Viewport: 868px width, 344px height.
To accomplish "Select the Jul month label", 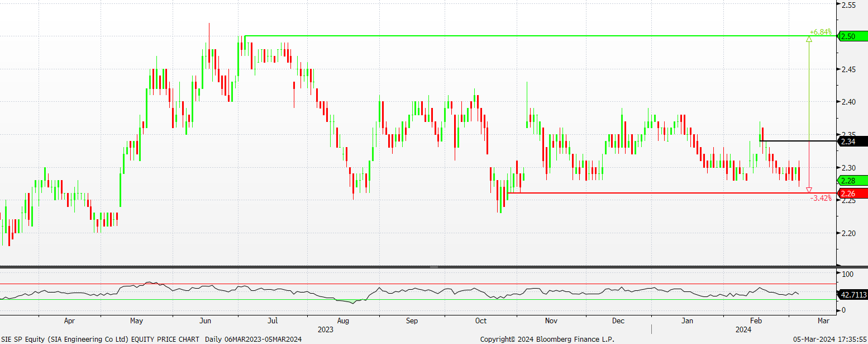I will (x=273, y=321).
